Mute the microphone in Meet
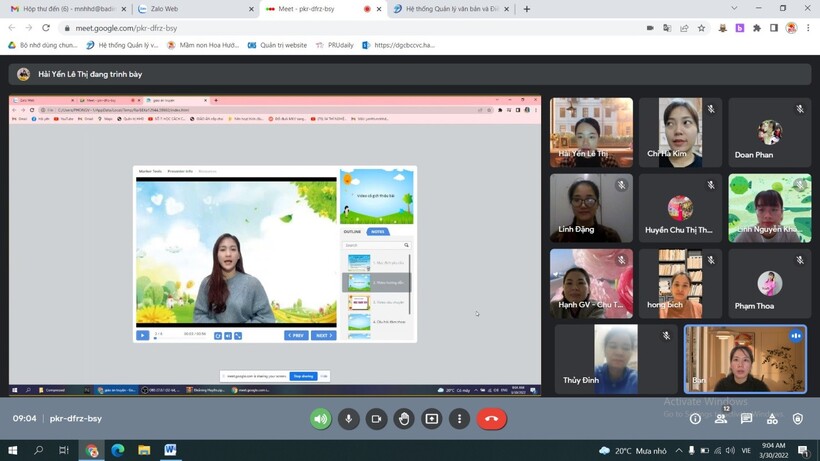Screen dimensions: 820x461 [x=348, y=419]
